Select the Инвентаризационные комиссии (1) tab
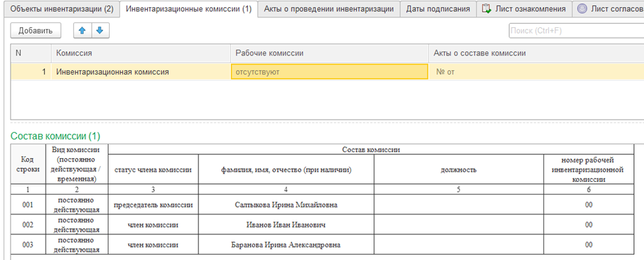This screenshot has width=644, height=260. 188,9
